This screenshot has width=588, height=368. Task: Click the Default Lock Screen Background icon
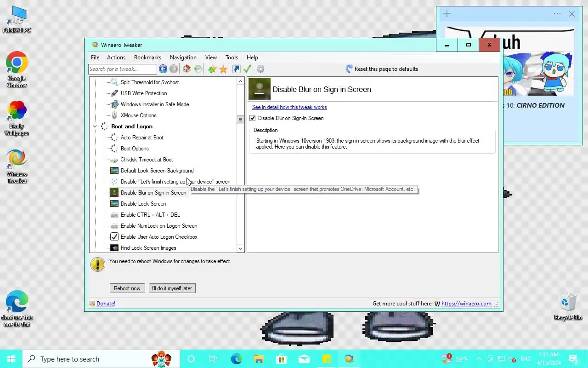pyautogui.click(x=114, y=171)
